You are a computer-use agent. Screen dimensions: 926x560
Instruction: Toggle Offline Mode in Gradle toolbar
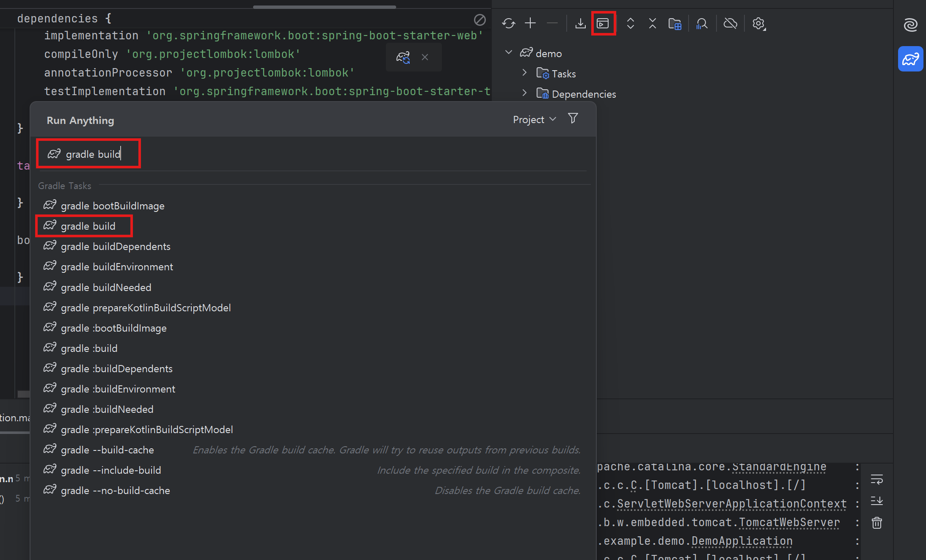point(730,23)
